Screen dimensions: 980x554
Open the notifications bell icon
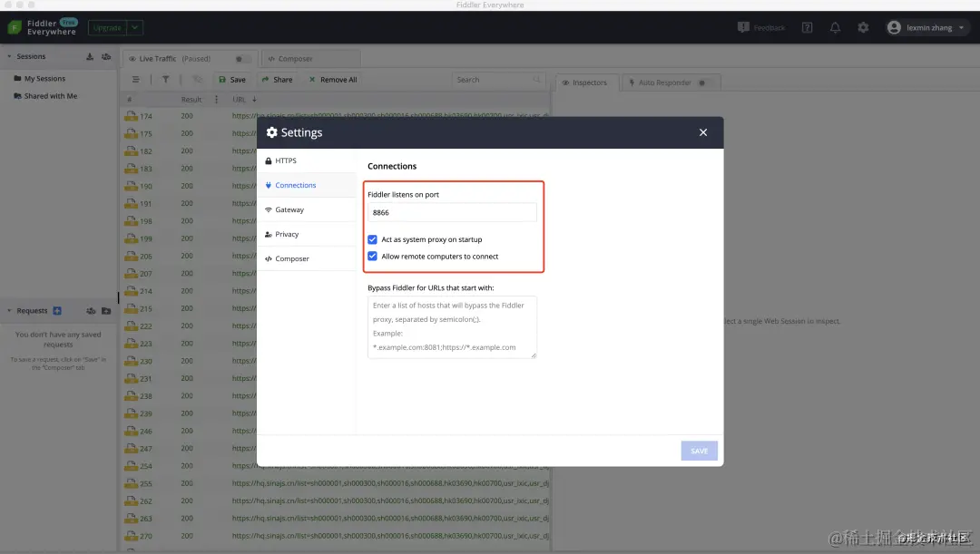point(835,27)
